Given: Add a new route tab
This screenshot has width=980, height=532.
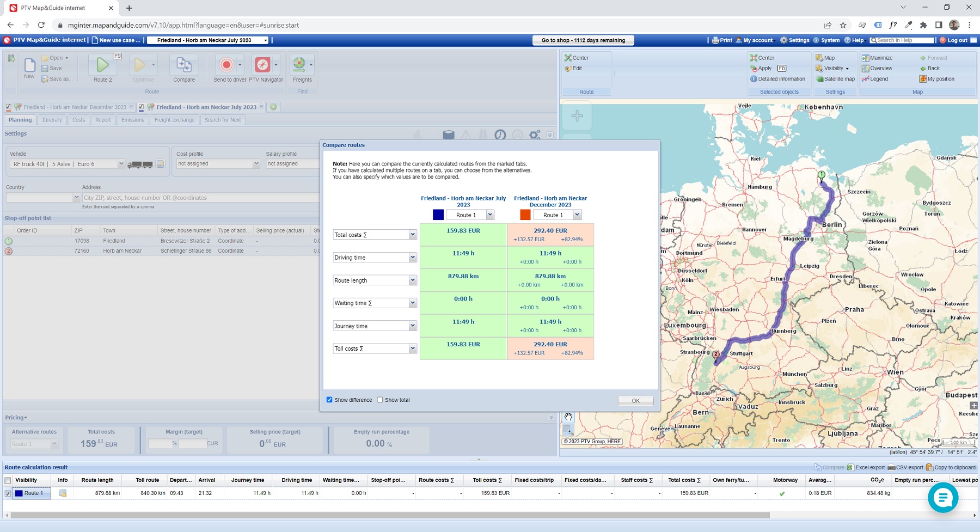Looking at the screenshot, I should coord(273,107).
